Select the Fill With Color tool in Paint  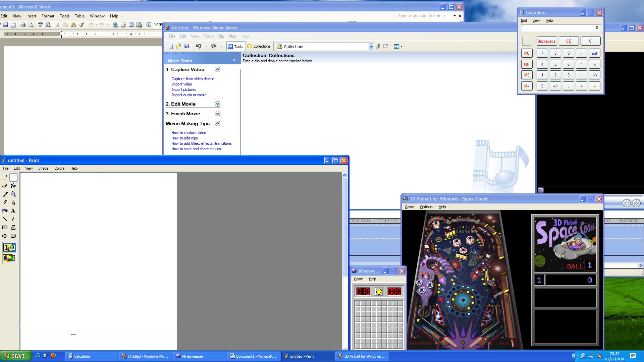[13, 185]
